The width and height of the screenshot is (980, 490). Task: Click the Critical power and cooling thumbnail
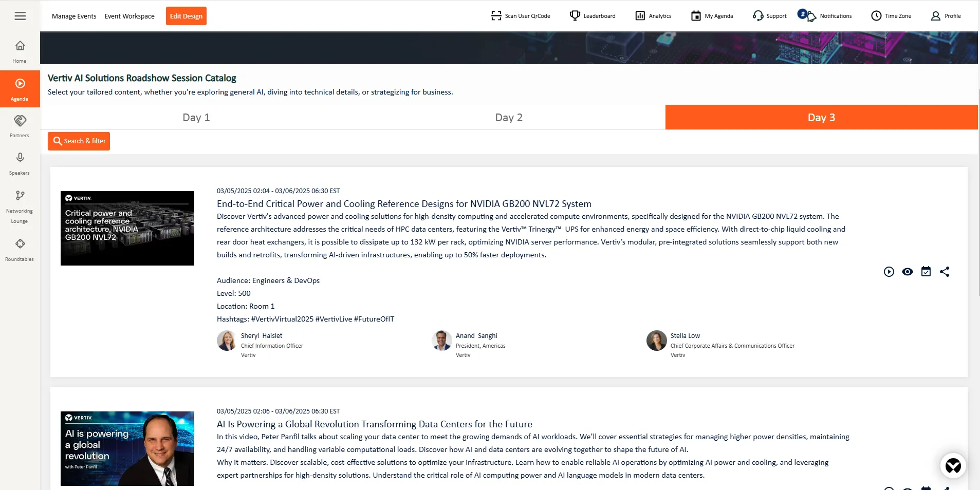click(x=127, y=228)
